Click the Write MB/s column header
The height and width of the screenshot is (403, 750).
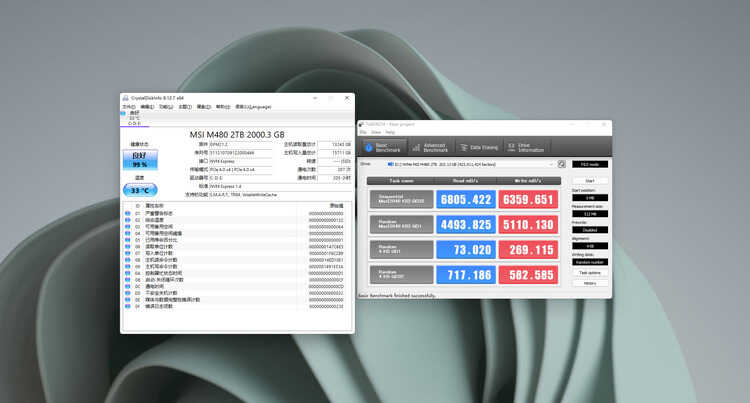click(528, 181)
